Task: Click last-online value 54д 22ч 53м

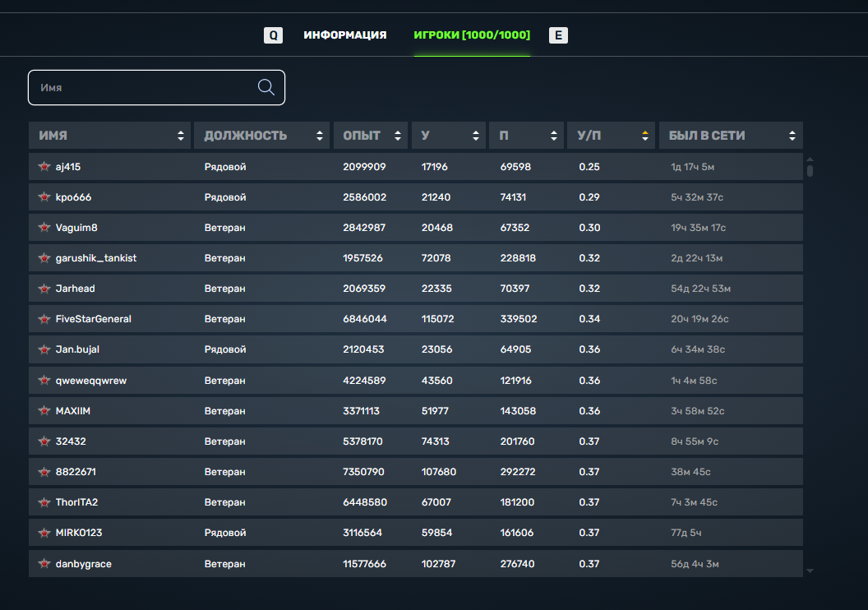Action: 701,289
